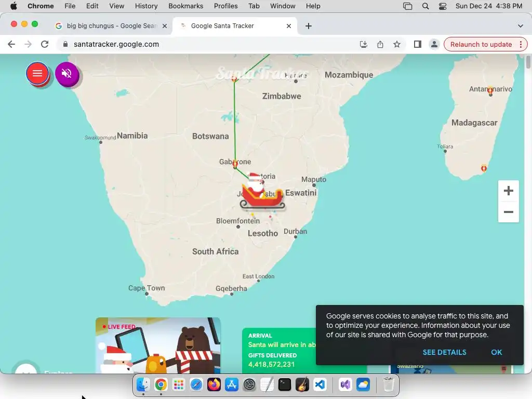Screen dimensions: 532x399
Task: Launch Terminal from the Dock
Action: [285, 384]
